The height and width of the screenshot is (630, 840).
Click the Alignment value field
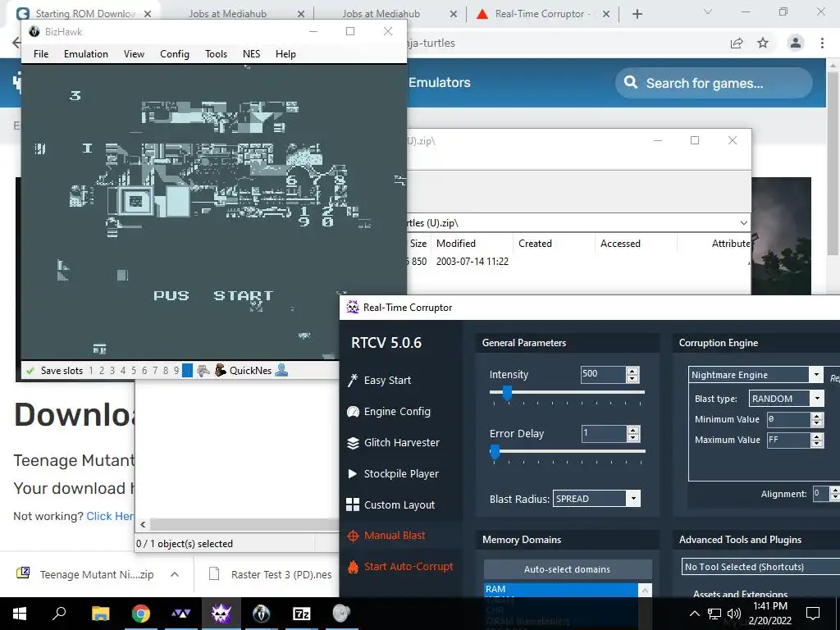820,494
